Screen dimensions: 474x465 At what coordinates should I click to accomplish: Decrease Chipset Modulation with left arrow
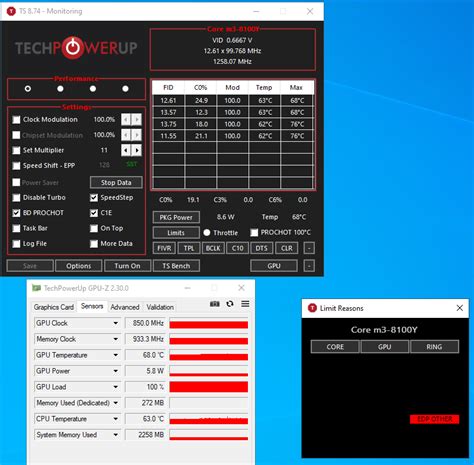click(126, 135)
